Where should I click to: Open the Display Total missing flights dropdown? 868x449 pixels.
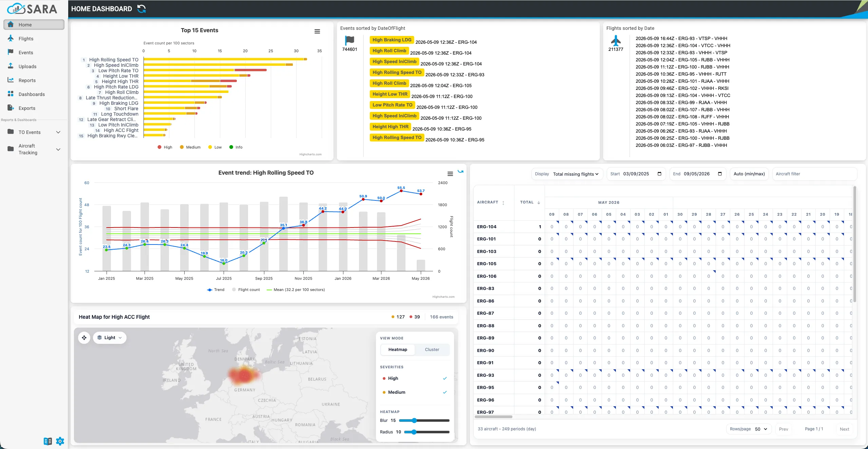567,174
